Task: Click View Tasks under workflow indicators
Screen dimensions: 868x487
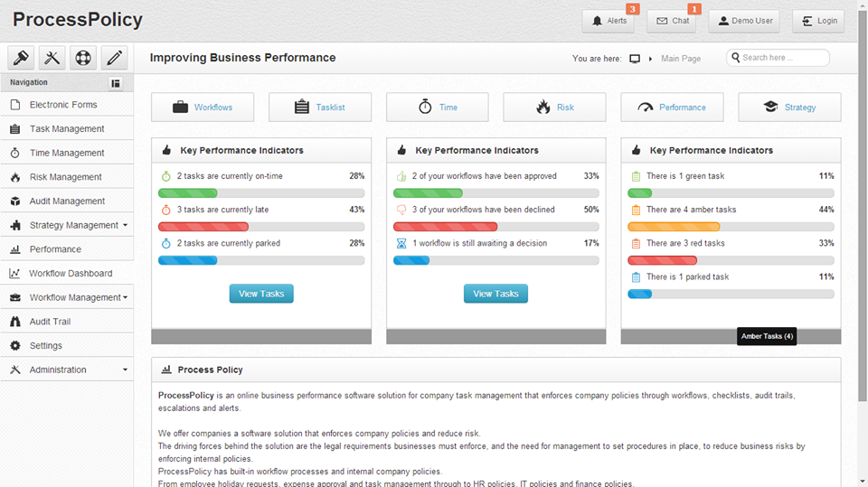Action: pos(495,294)
